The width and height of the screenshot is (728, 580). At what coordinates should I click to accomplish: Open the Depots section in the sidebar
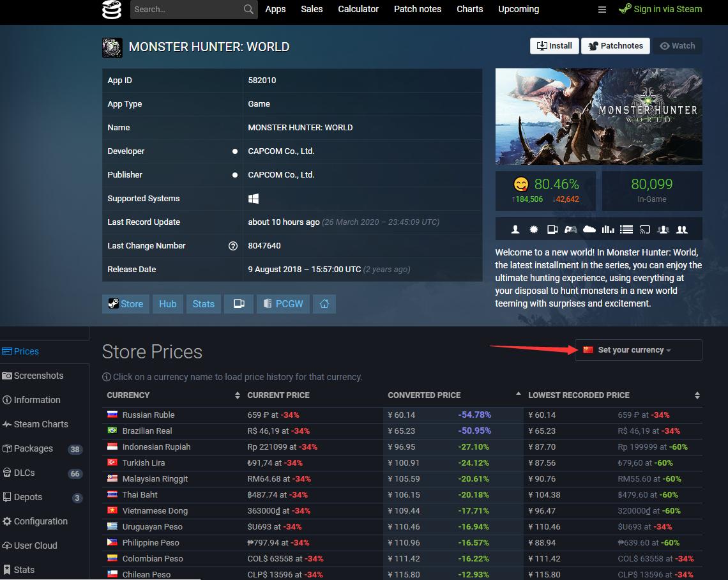(x=27, y=496)
